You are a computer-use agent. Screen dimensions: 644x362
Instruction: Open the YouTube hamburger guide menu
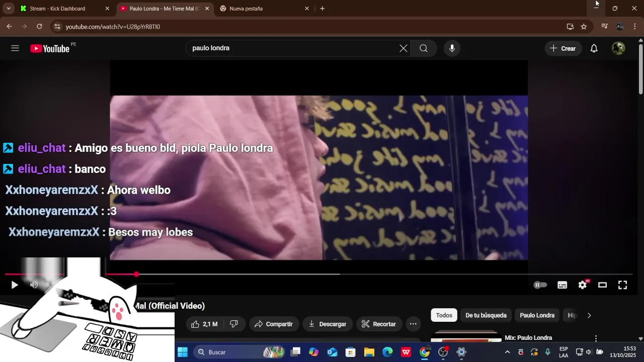tap(15, 48)
